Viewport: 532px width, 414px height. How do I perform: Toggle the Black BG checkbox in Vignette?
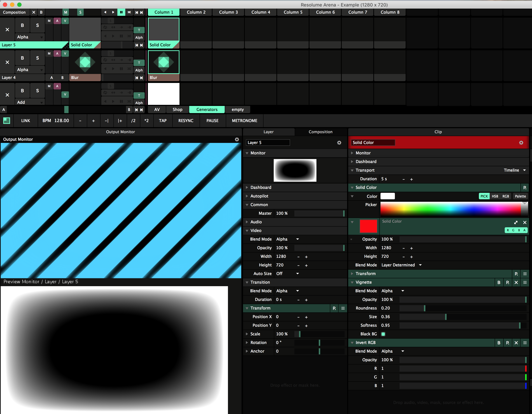click(383, 334)
